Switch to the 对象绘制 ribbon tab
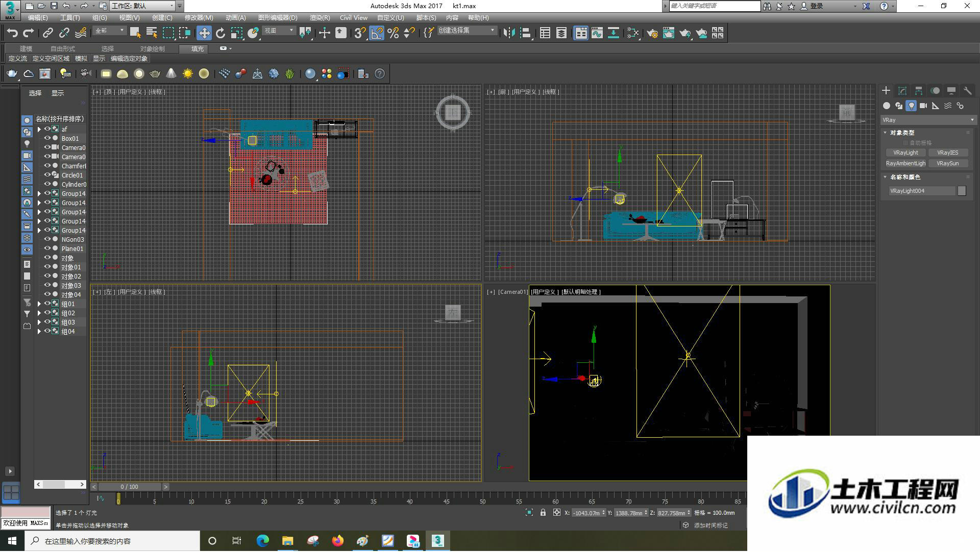This screenshot has height=552, width=980. coord(153,49)
